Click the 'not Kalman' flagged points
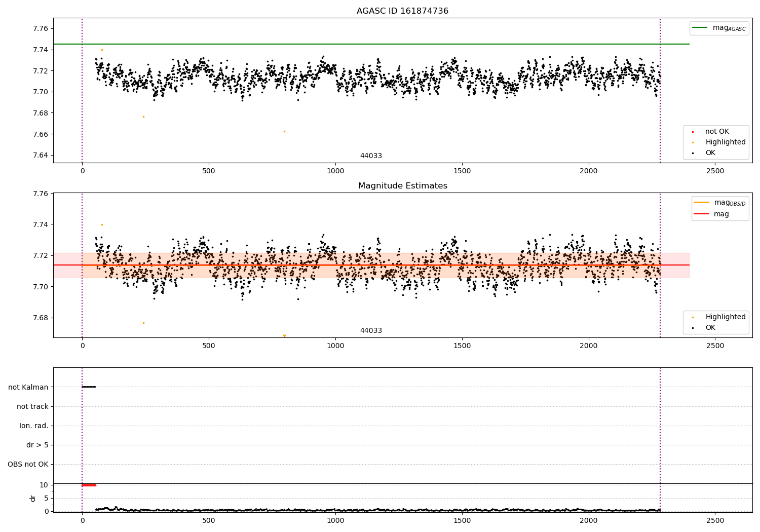760x532 pixels. tap(89, 387)
